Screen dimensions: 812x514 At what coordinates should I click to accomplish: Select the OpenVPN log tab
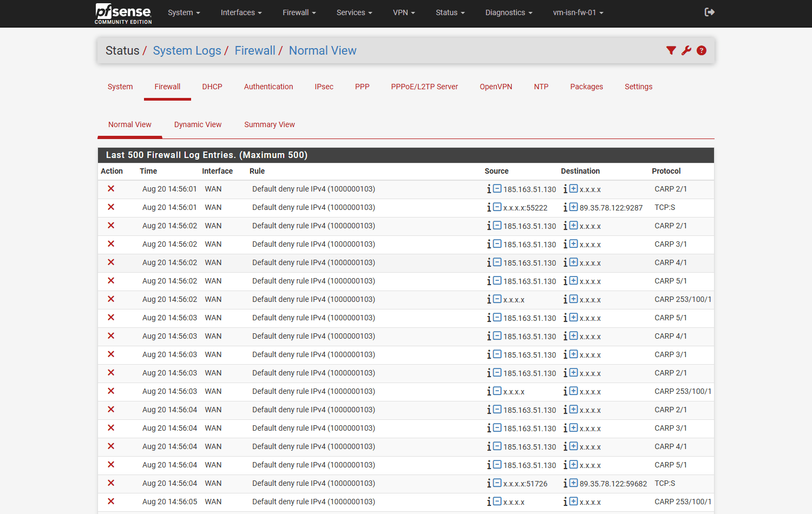click(496, 87)
